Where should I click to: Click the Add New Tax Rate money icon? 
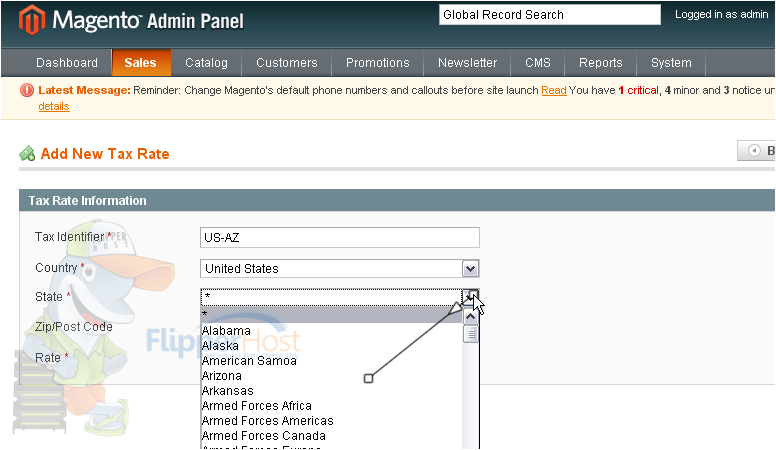tap(27, 153)
